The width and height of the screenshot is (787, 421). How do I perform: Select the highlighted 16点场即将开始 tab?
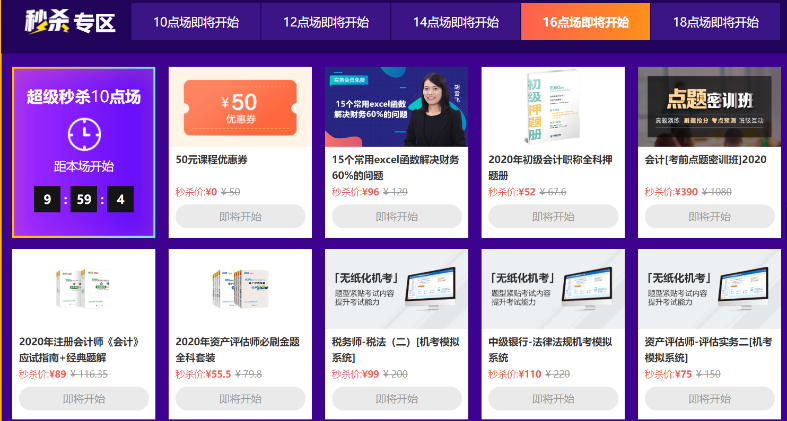pyautogui.click(x=585, y=22)
